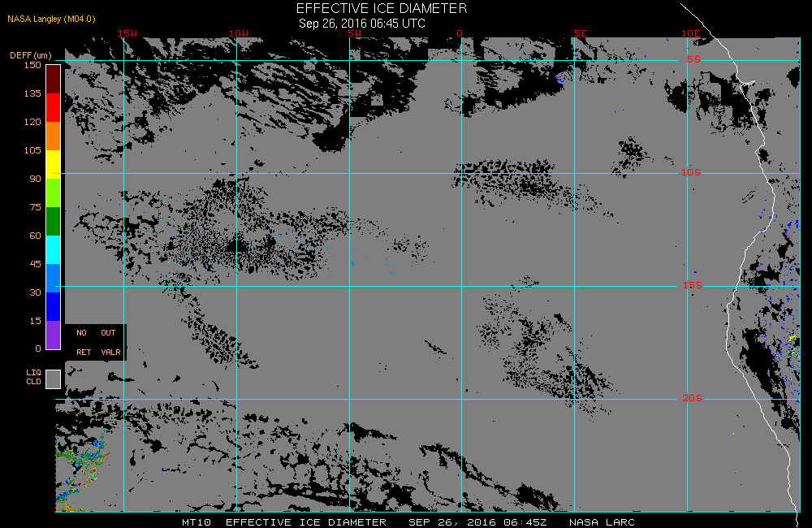
Task: Click the '105' colorbar scale value
Action: pos(32,150)
